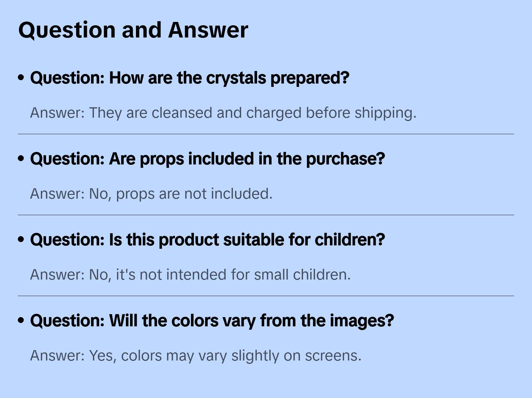Click the bullet beside the children question
532x398 pixels.
tap(21, 239)
